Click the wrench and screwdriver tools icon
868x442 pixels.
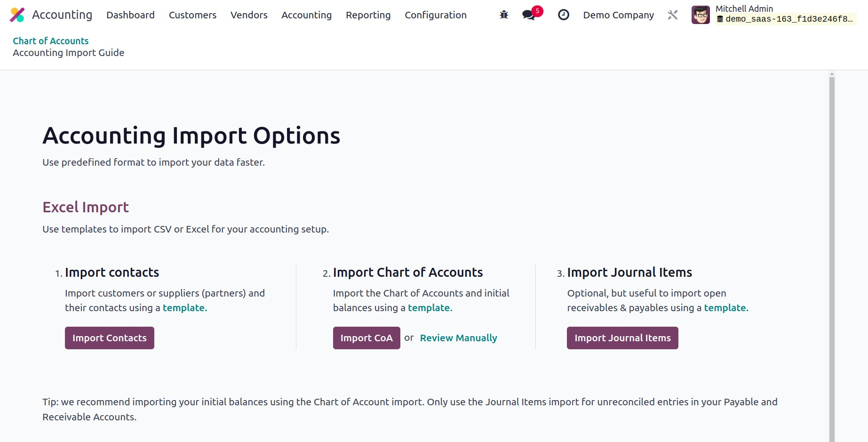click(673, 15)
